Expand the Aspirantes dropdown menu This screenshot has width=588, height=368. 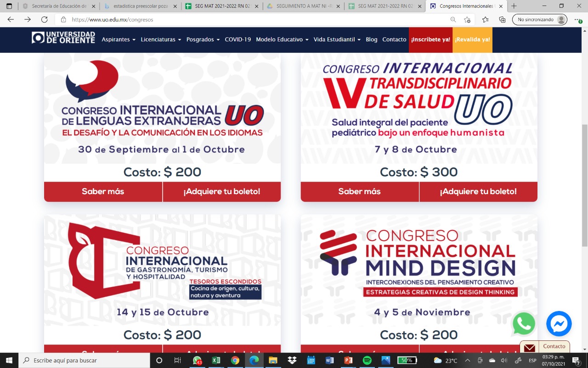pyautogui.click(x=119, y=40)
